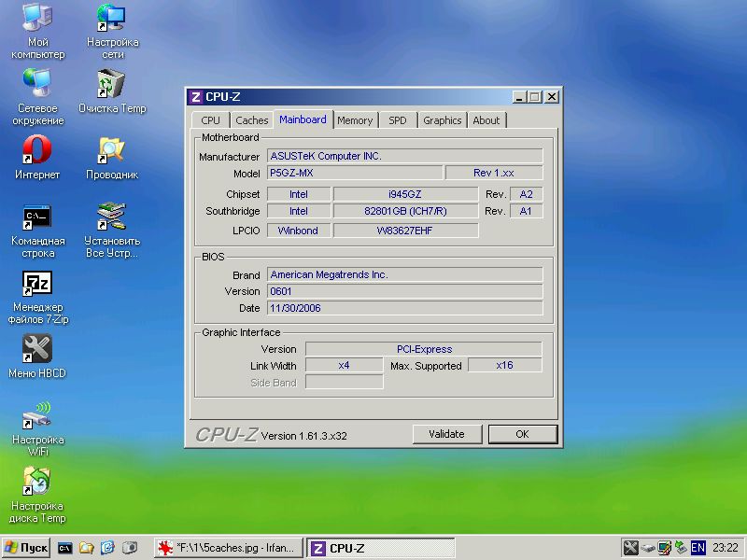Select the Меню HBCD tools icon
This screenshot has height=560, width=747.
coord(37,357)
